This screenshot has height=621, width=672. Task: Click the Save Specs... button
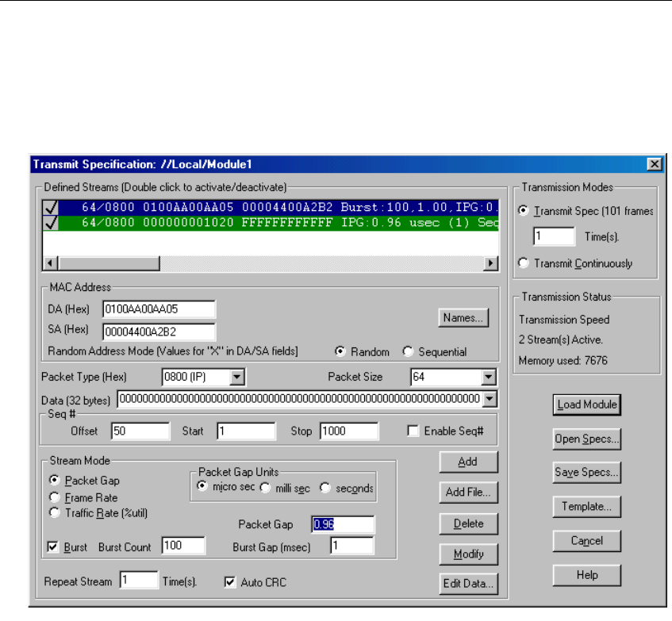click(x=587, y=473)
